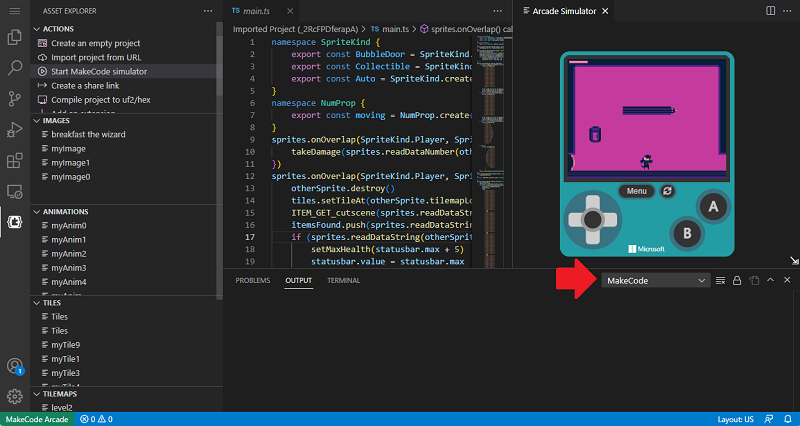
Task: Open notifications bell in status bar
Action: [x=788, y=419]
